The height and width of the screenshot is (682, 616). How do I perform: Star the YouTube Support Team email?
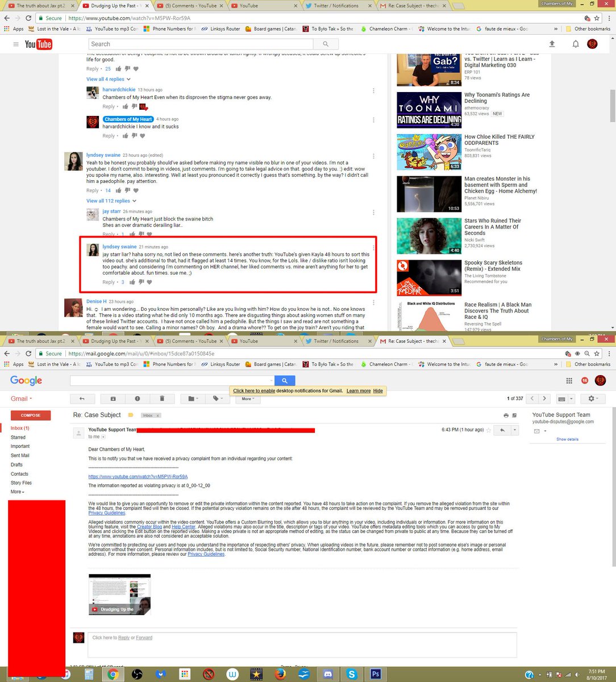click(x=488, y=430)
